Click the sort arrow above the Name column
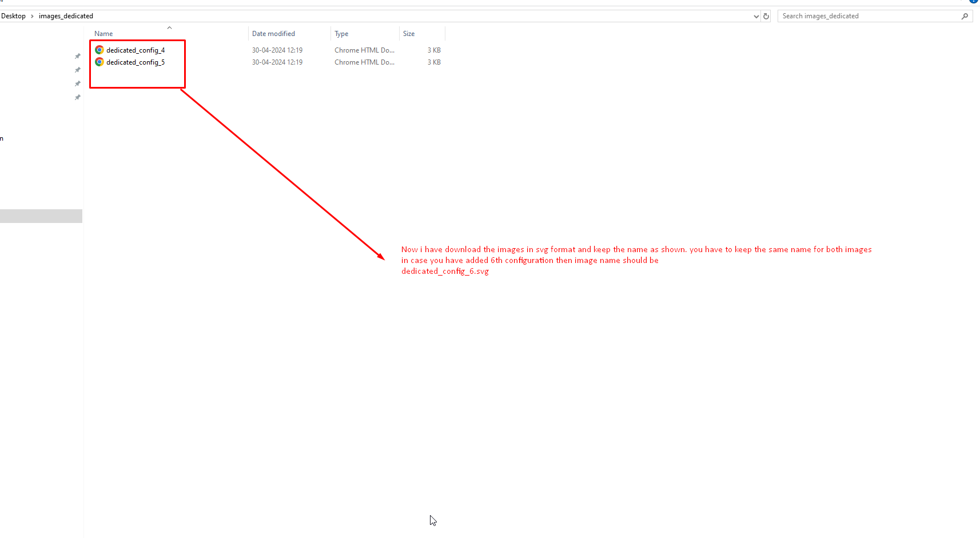Screen dimensions: 980x538 tap(169, 27)
